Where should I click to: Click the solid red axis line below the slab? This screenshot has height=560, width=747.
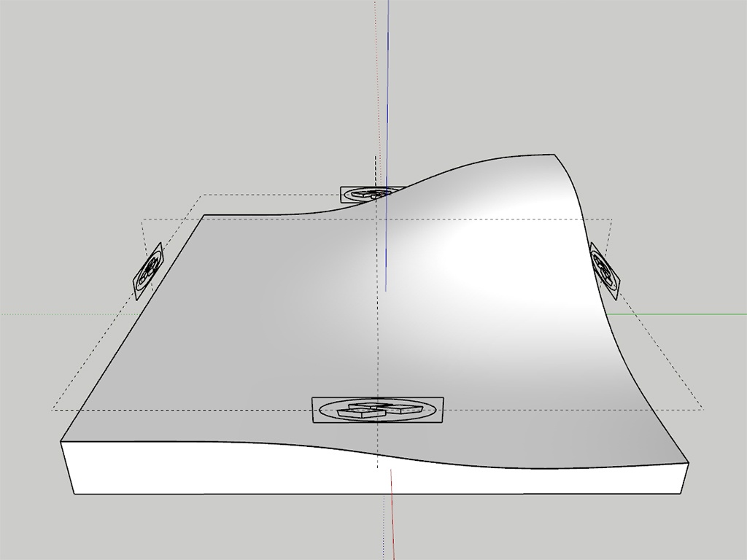[393, 514]
